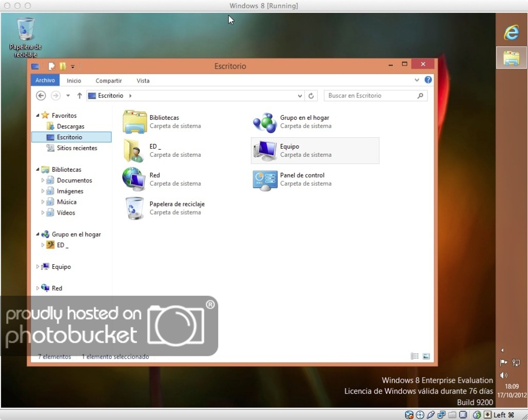
Task: Expand the Documentos library tree node
Action: (43, 181)
